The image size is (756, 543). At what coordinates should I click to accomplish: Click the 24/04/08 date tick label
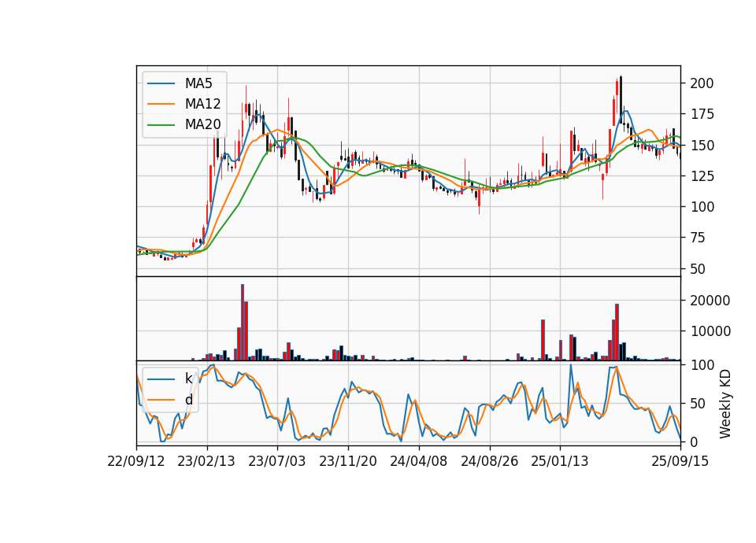418,461
